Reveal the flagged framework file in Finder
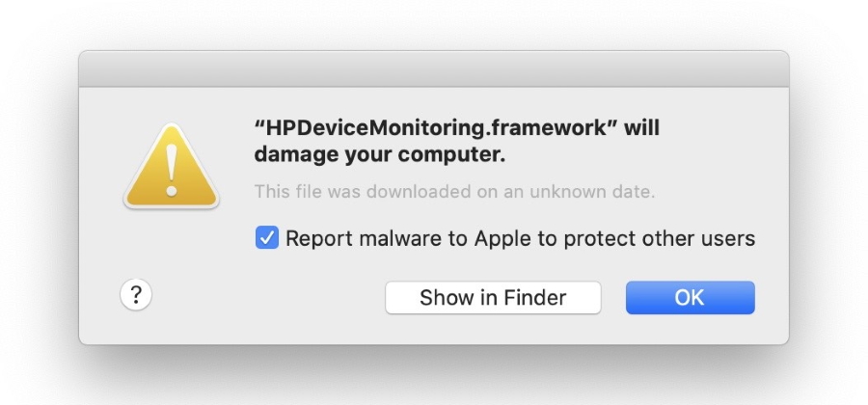868x405 pixels. click(493, 298)
